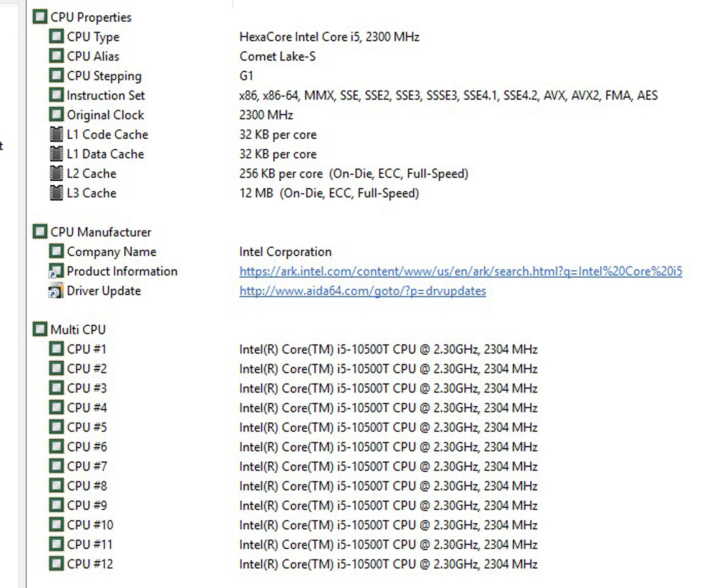Click the L1 Code Cache memory icon
The width and height of the screenshot is (707, 588).
[56, 134]
